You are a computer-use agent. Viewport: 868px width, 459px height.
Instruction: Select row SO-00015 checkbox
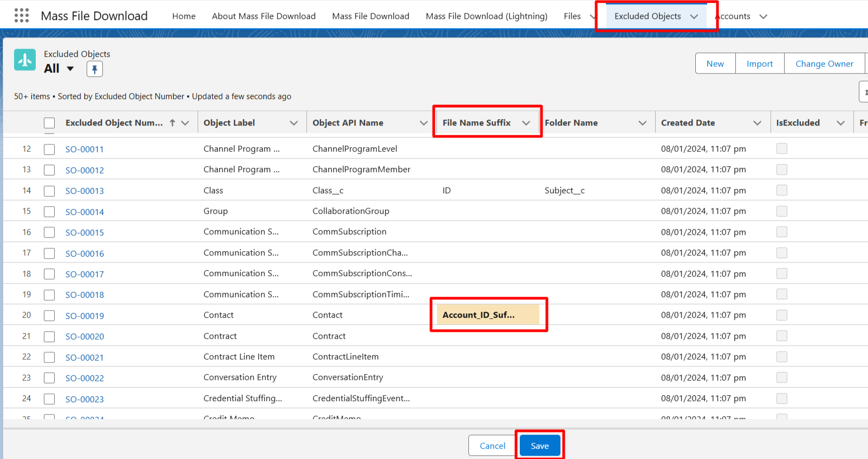pos(49,233)
